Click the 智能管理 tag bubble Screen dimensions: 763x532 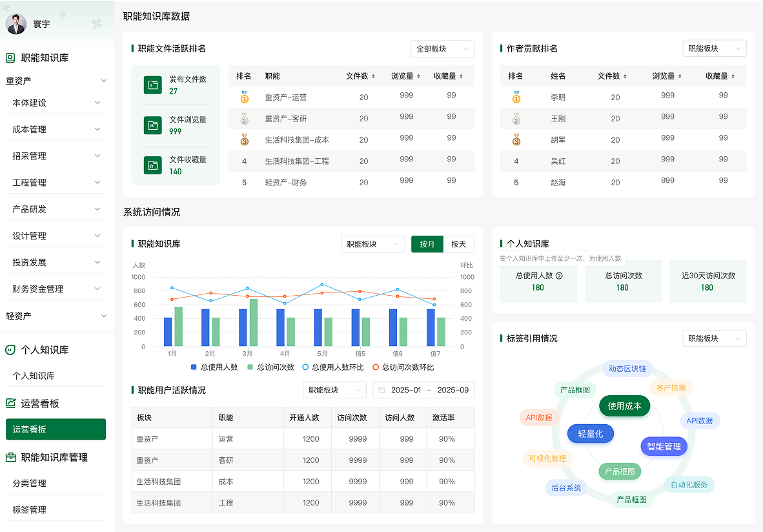pos(664,446)
